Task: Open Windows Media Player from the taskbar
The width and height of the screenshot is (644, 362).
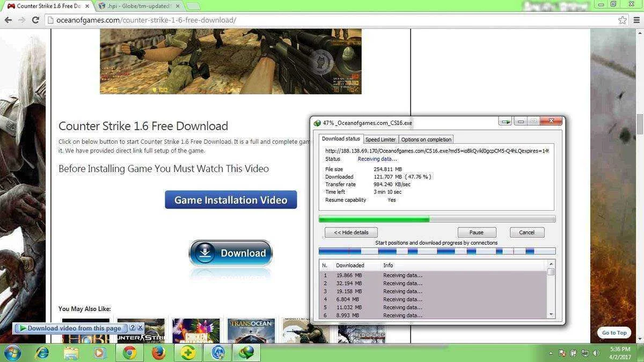Action: click(x=100, y=353)
